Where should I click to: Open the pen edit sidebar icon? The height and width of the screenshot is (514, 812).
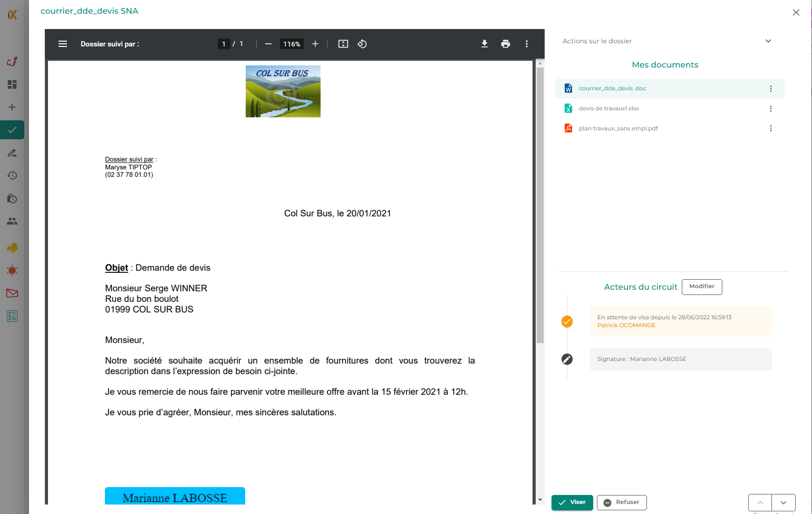(x=12, y=153)
